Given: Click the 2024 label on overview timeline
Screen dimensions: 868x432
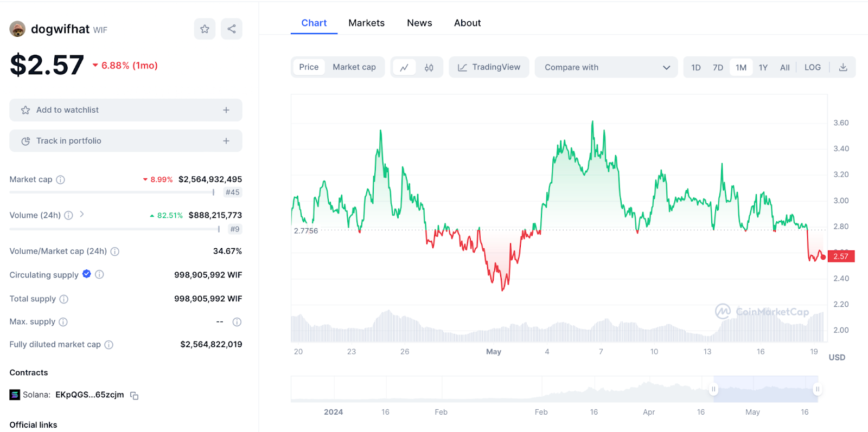Looking at the screenshot, I should point(334,412).
